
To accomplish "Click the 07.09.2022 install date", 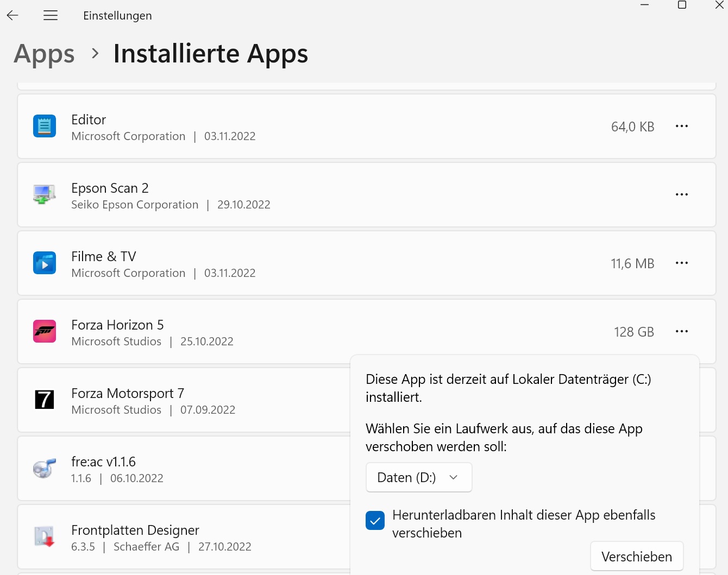I will point(208,410).
